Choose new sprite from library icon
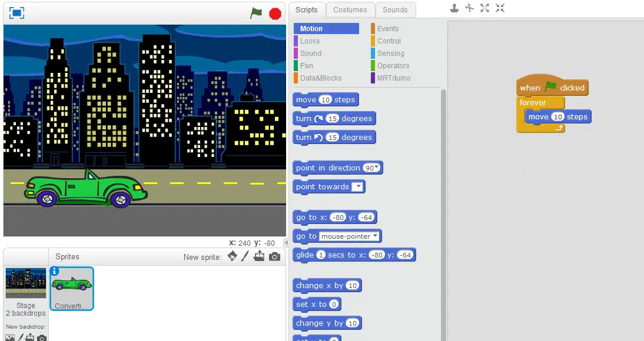The image size is (644, 341). (232, 256)
